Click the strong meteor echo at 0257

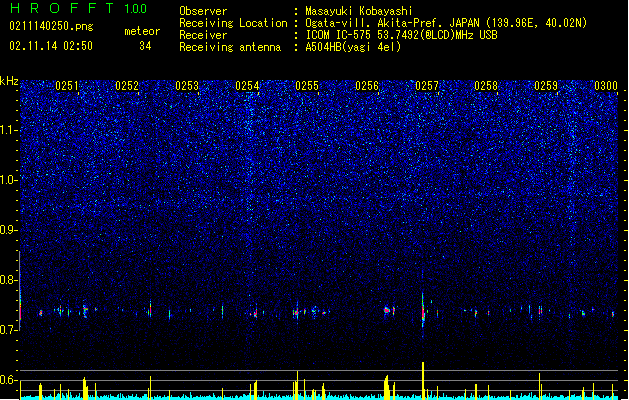pyautogui.click(x=423, y=309)
